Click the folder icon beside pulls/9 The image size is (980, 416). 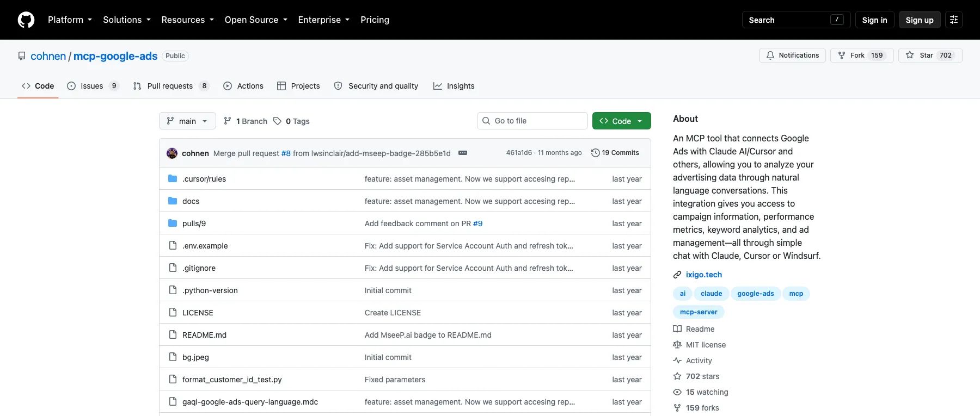click(173, 223)
